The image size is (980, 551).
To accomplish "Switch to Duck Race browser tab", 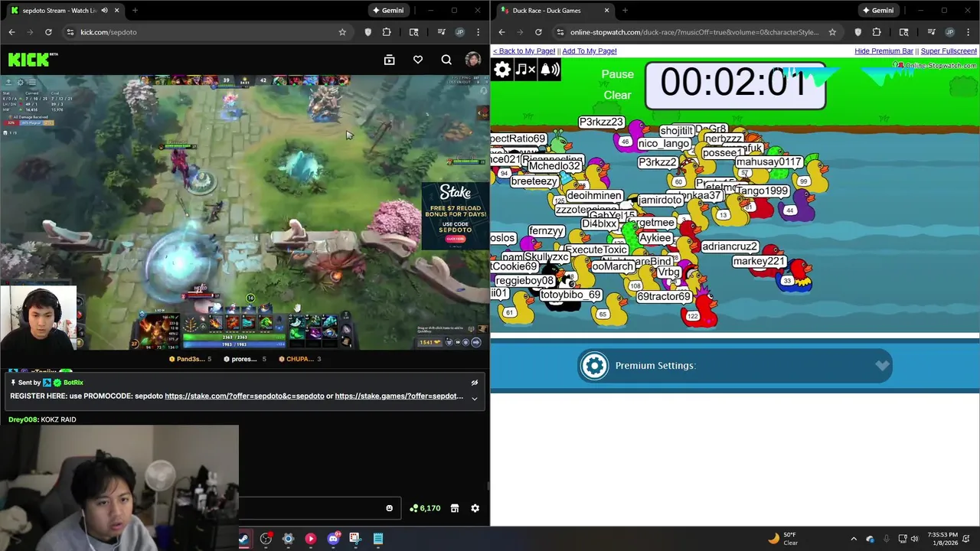I will tap(555, 11).
